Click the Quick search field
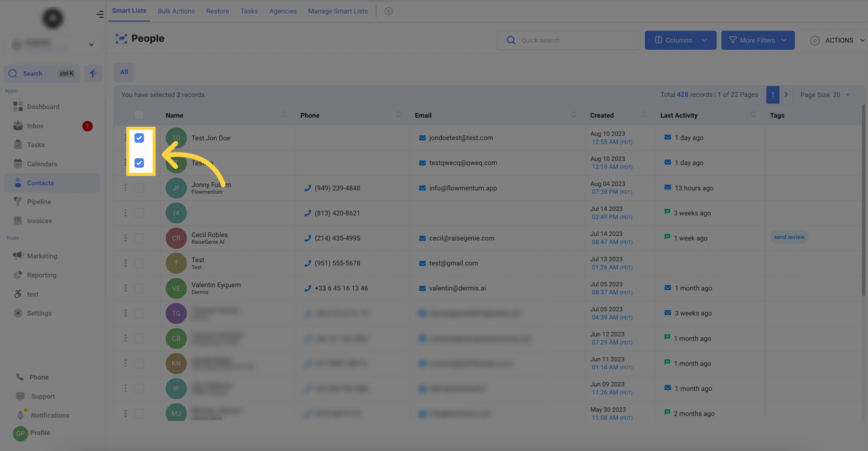 [568, 40]
